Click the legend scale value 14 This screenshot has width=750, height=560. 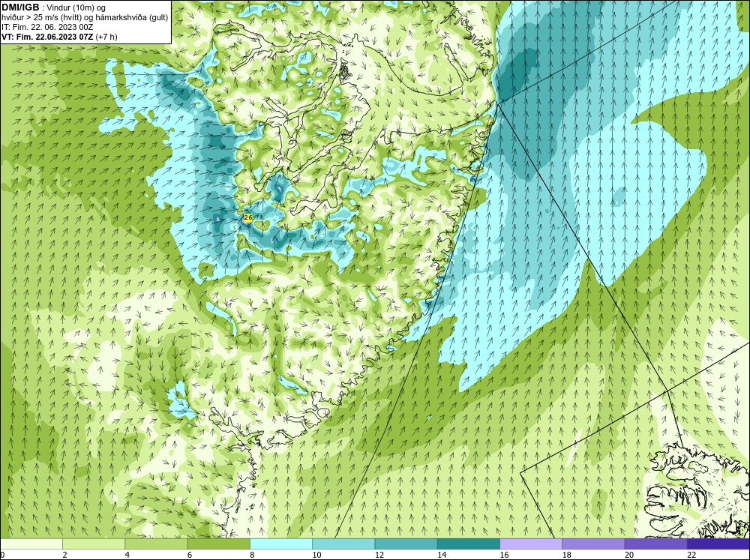[442, 555]
